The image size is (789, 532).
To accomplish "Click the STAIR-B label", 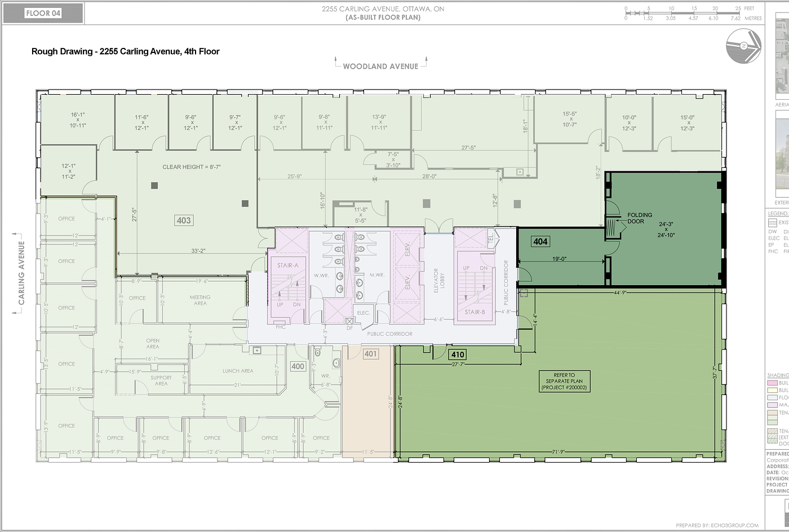I will pyautogui.click(x=475, y=312).
